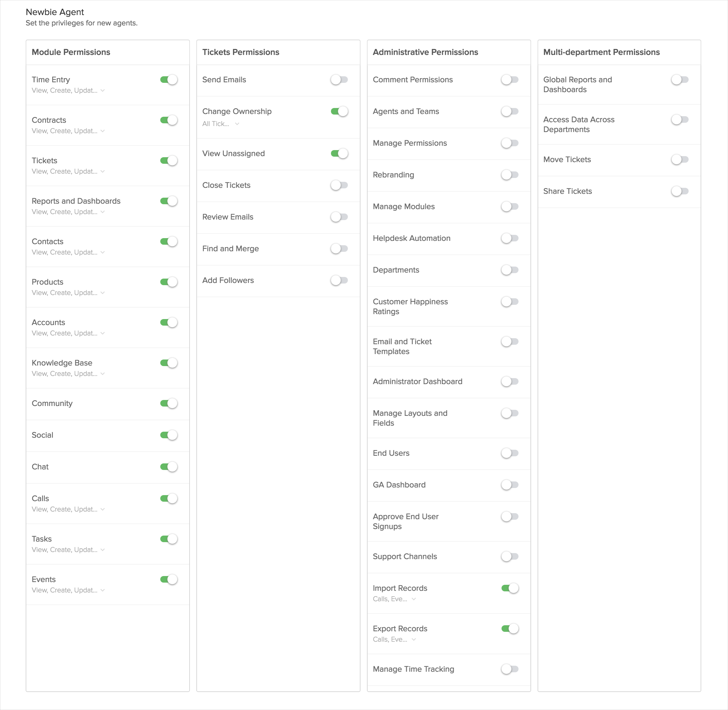Turn off Import Records permission
This screenshot has height=710, width=728.
[x=510, y=588]
